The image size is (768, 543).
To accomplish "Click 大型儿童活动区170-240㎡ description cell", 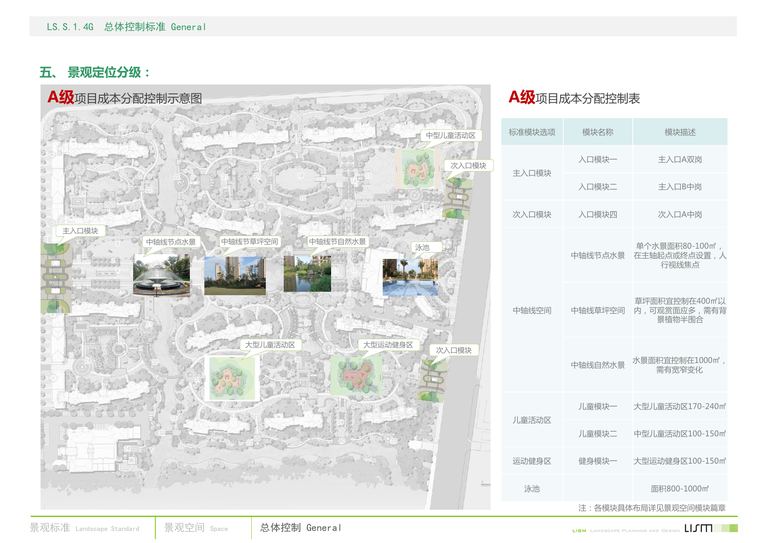I will tap(680, 406).
